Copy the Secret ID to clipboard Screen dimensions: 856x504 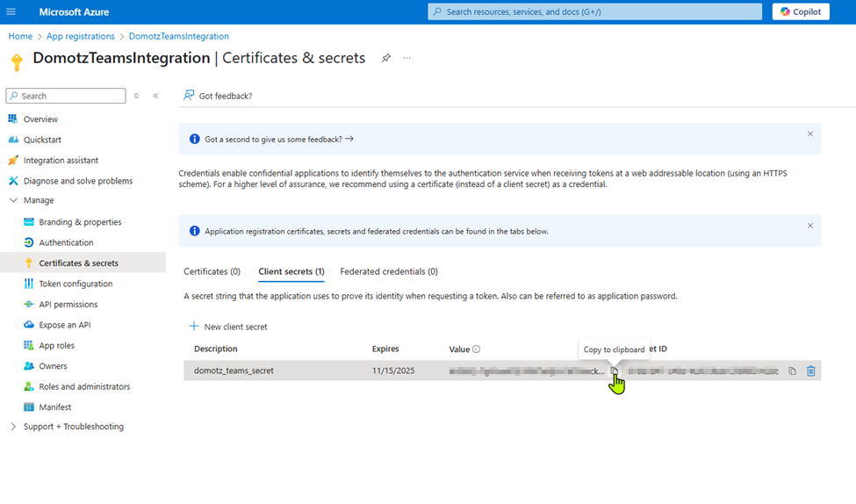(792, 371)
